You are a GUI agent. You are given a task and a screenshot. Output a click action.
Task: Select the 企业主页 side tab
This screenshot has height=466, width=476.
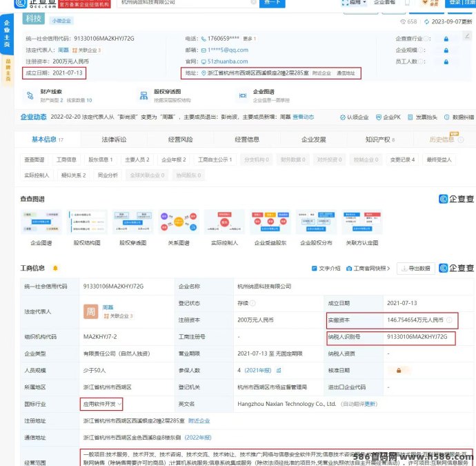[x=7, y=34]
